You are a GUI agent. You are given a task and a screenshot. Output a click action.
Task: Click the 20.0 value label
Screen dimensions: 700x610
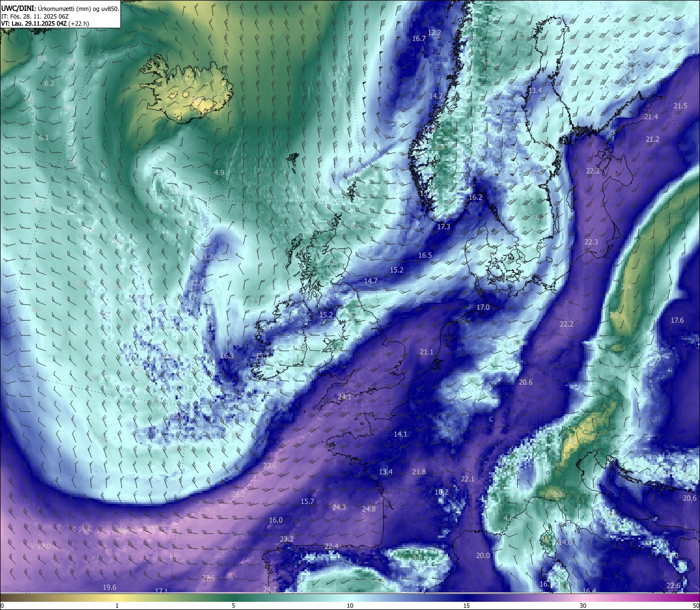click(483, 556)
